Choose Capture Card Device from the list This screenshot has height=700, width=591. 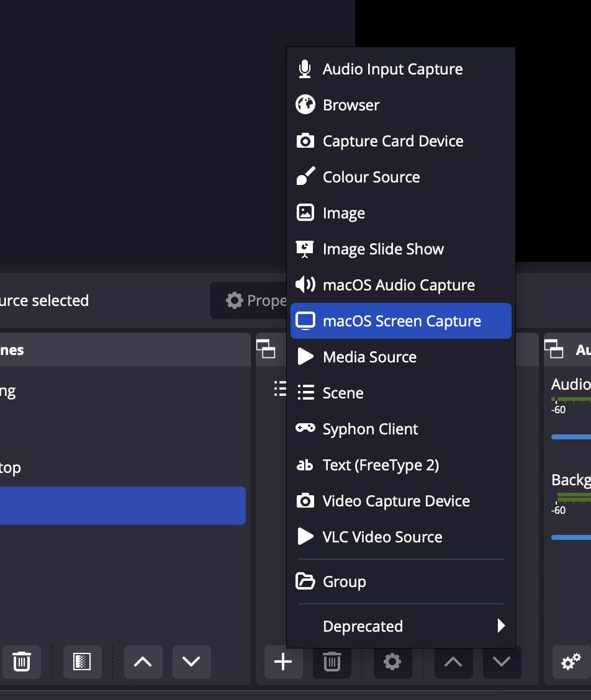coord(393,141)
